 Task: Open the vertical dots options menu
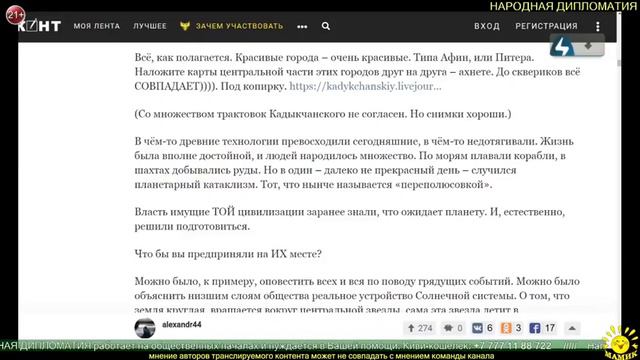click(598, 26)
